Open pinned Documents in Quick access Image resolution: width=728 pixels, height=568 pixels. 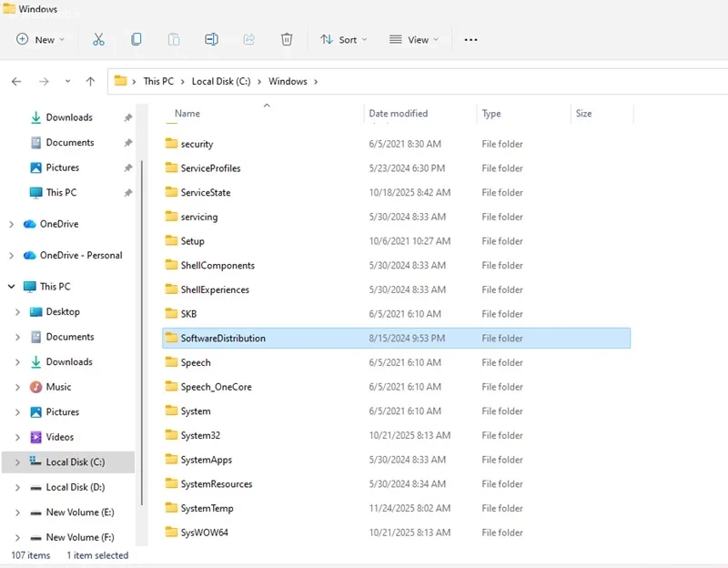(x=70, y=143)
